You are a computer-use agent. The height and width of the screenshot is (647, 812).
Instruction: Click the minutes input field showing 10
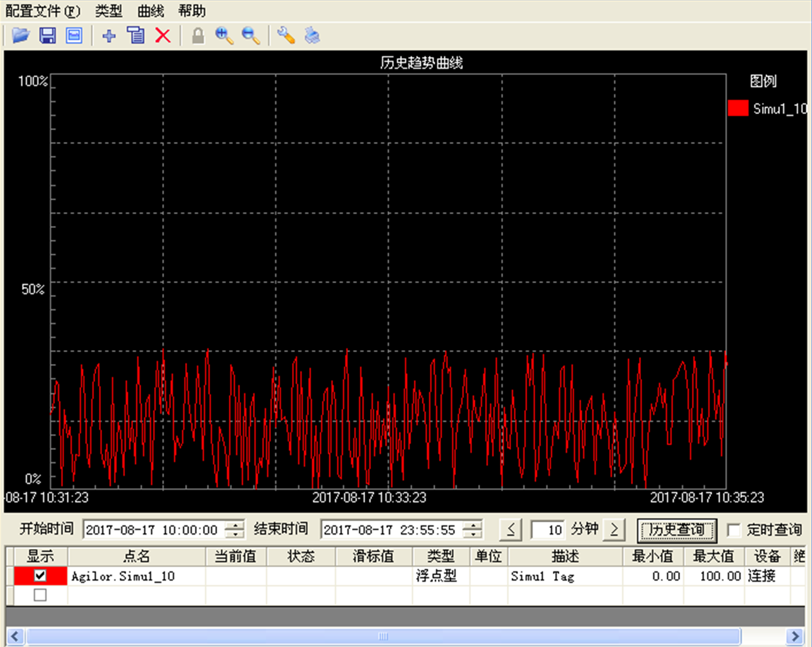(548, 530)
